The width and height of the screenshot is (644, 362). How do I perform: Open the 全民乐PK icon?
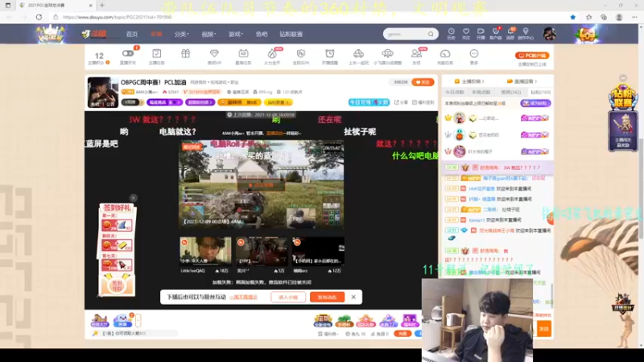300,53
